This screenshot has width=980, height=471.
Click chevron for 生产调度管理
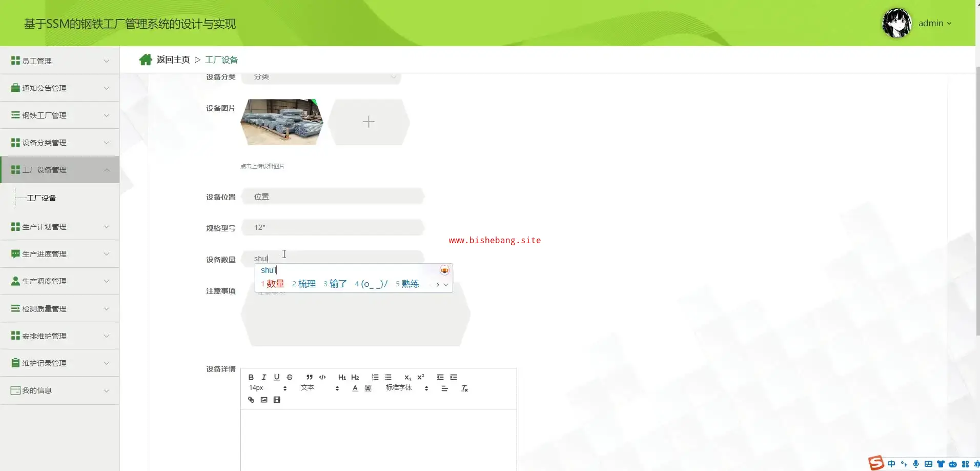coord(107,281)
